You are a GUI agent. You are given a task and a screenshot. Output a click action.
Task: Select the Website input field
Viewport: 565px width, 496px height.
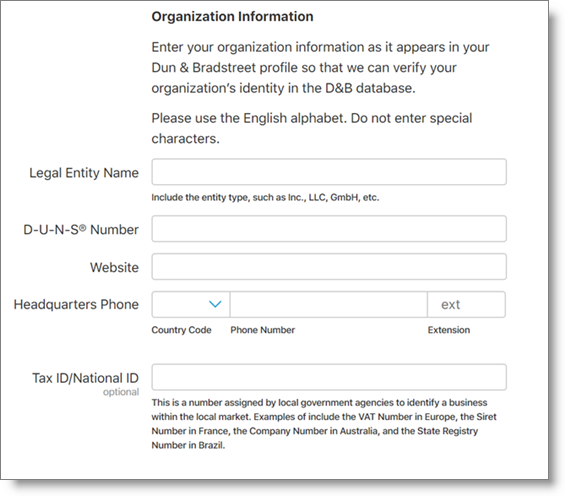point(329,267)
